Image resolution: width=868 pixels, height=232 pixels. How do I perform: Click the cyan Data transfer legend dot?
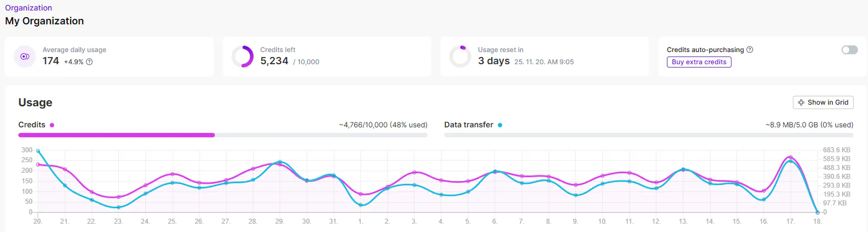pos(500,125)
